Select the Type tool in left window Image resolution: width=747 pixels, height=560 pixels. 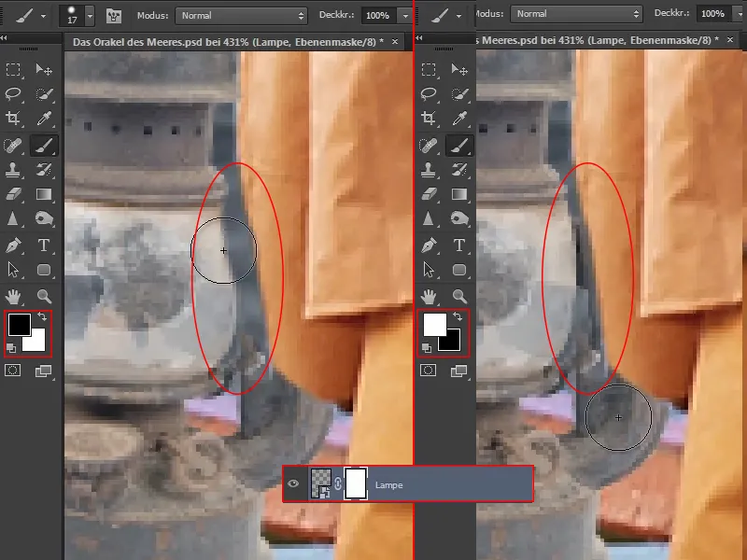pyautogui.click(x=44, y=245)
